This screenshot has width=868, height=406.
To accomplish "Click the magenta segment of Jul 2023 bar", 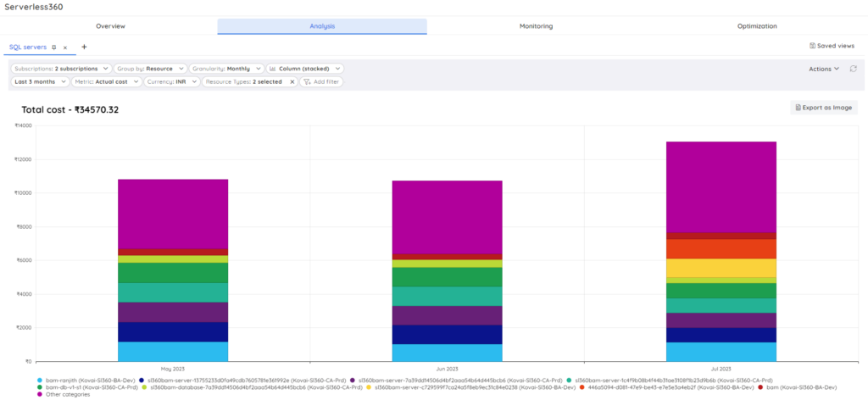I will [721, 186].
